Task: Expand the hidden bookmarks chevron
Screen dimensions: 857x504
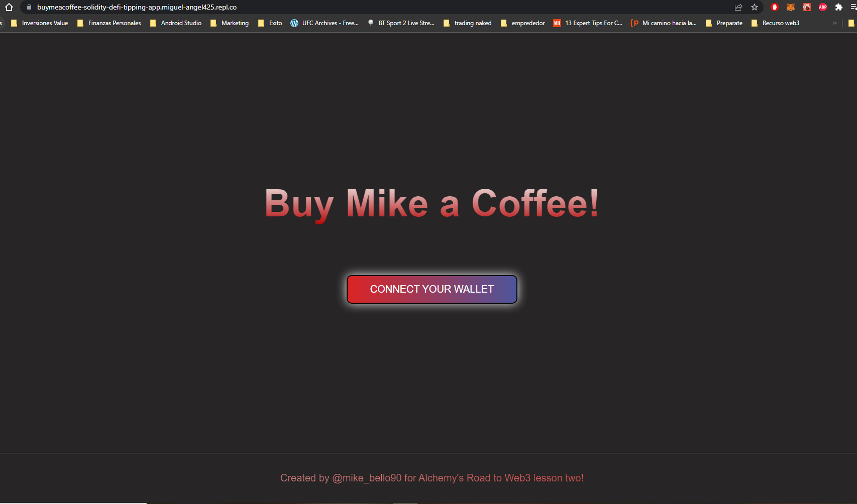Action: click(835, 23)
